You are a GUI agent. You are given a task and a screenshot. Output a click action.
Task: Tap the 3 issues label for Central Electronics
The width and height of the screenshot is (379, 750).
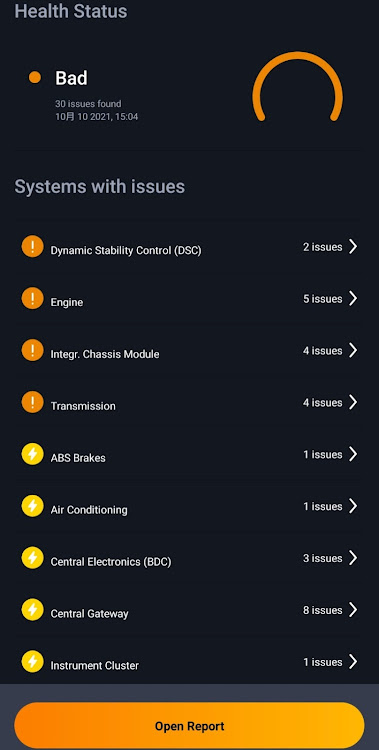[323, 558]
